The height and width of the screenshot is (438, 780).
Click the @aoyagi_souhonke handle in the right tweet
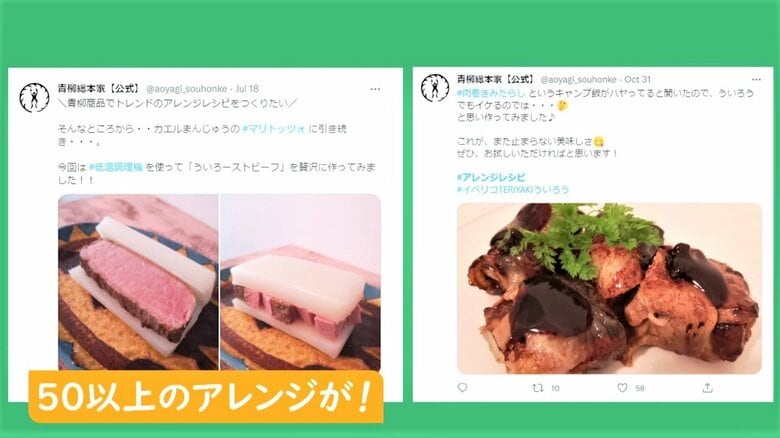point(578,80)
